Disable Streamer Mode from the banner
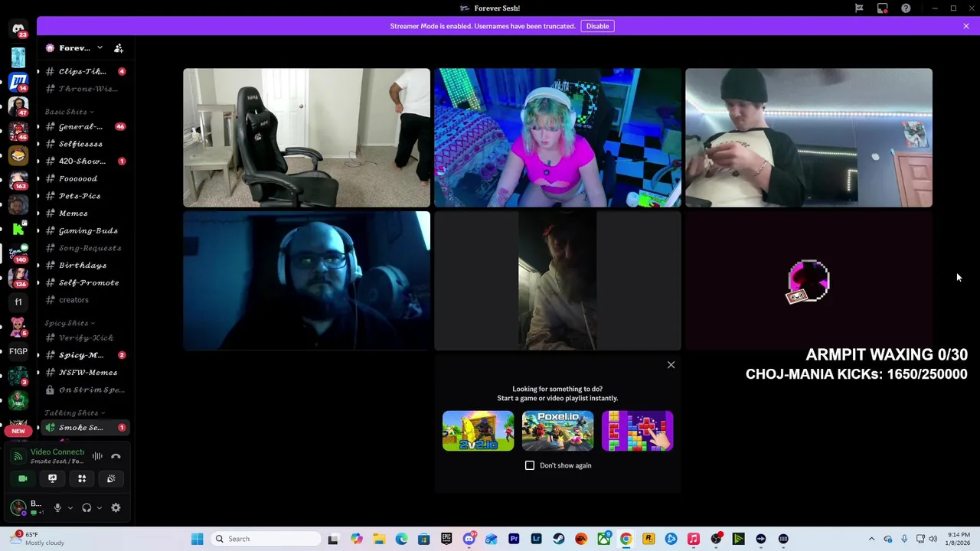Image resolution: width=980 pixels, height=551 pixels. pyautogui.click(x=597, y=26)
